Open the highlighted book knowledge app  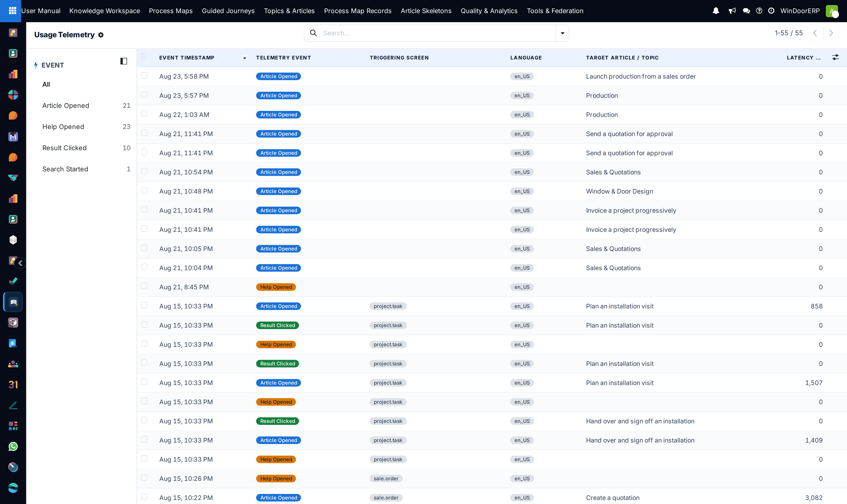13,302
